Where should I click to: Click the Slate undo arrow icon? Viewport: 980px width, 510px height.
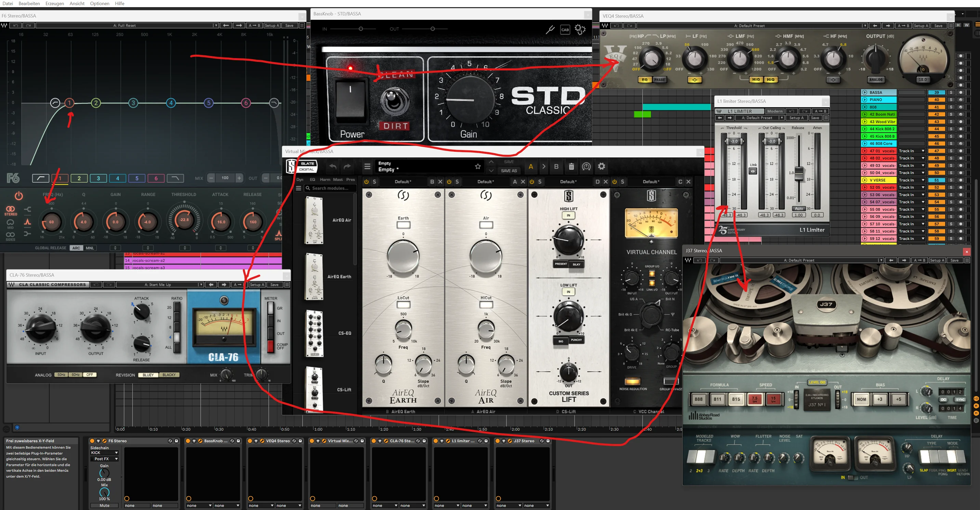click(x=333, y=166)
